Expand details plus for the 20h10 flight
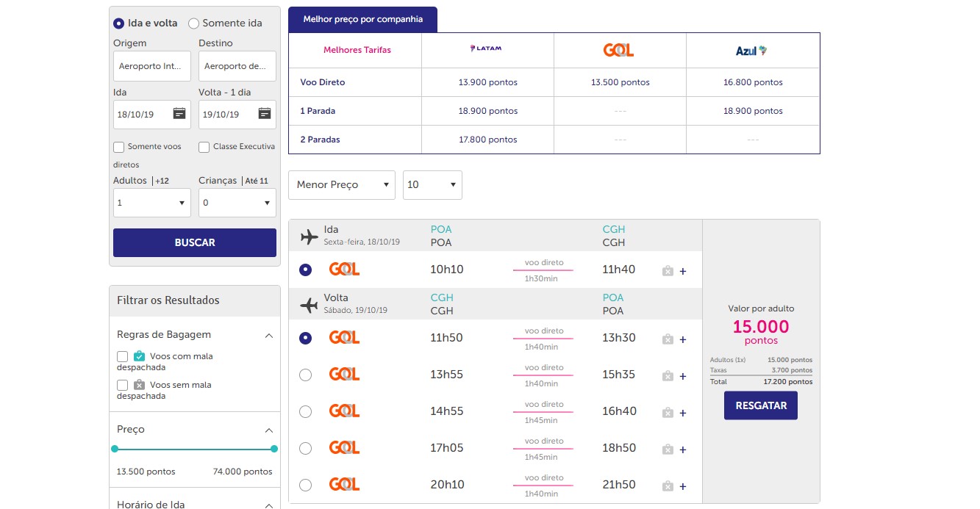Image resolution: width=980 pixels, height=509 pixels. click(683, 486)
